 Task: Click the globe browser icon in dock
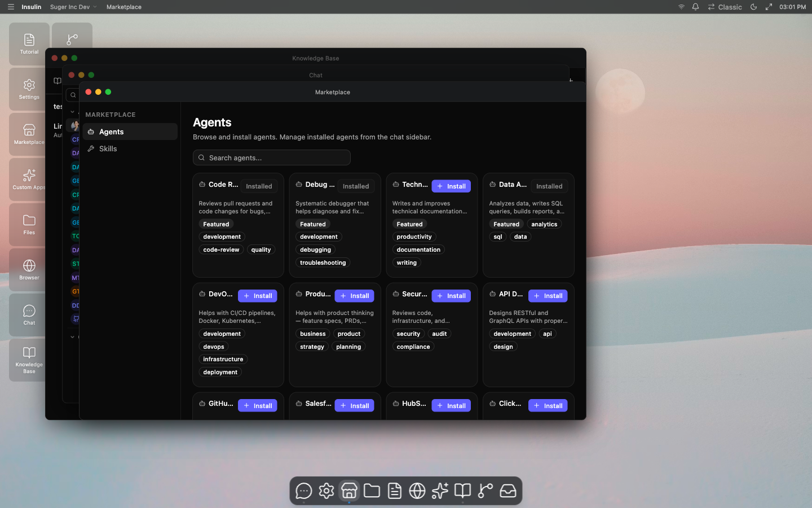417,491
